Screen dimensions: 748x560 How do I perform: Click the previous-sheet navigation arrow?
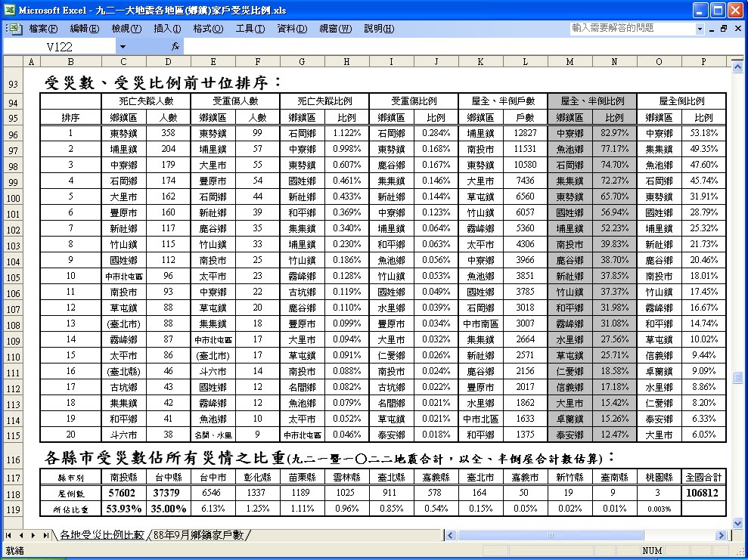point(21,534)
